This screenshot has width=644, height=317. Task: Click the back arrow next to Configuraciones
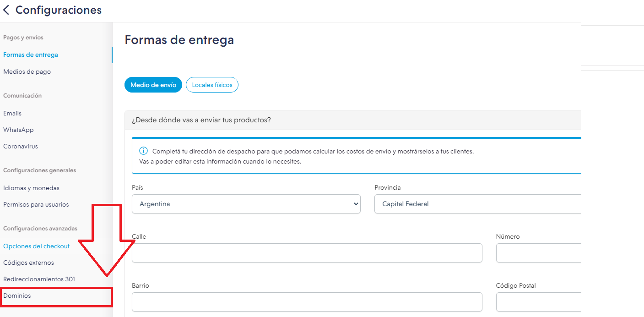click(6, 10)
